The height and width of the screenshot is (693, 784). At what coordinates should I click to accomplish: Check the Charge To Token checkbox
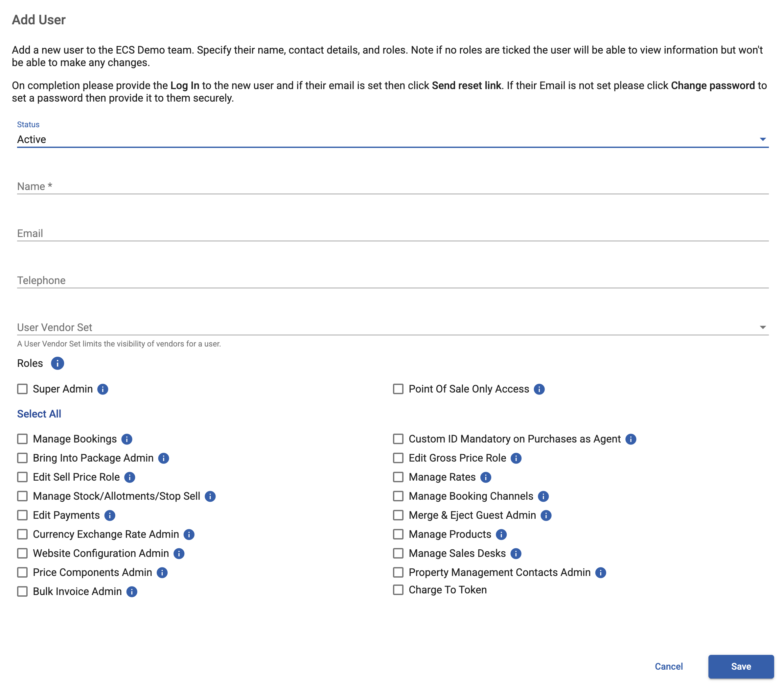(398, 590)
